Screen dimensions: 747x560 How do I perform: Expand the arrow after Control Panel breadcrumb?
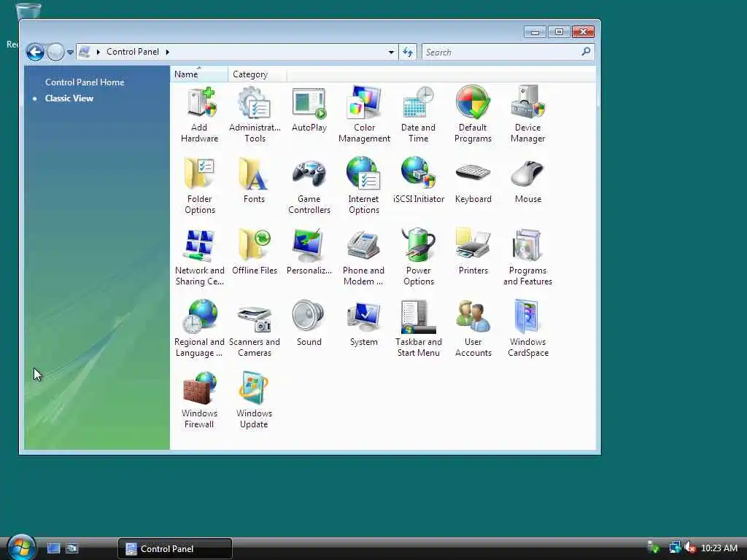(x=168, y=52)
